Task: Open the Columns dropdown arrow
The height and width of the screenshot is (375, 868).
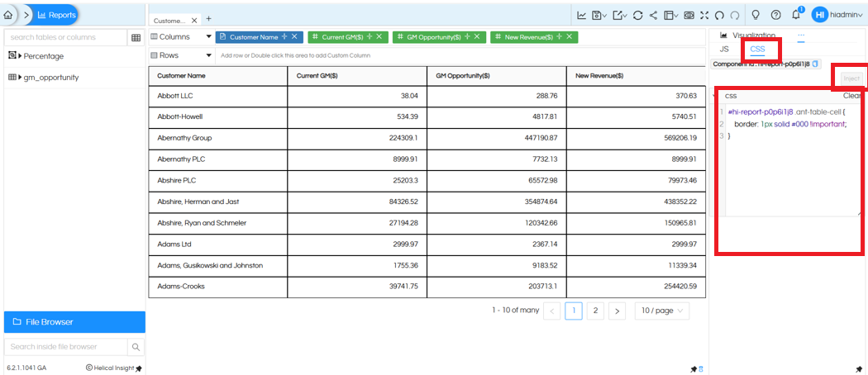Action: (x=208, y=37)
